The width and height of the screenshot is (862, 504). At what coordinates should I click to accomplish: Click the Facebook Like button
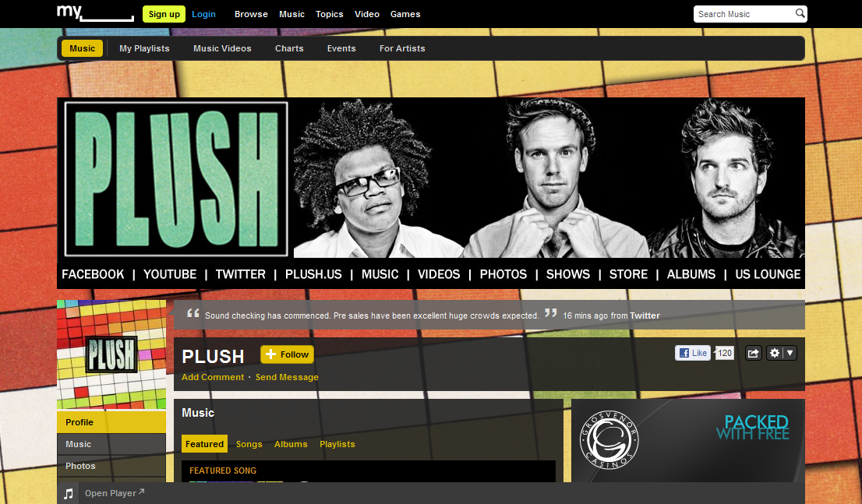point(693,353)
